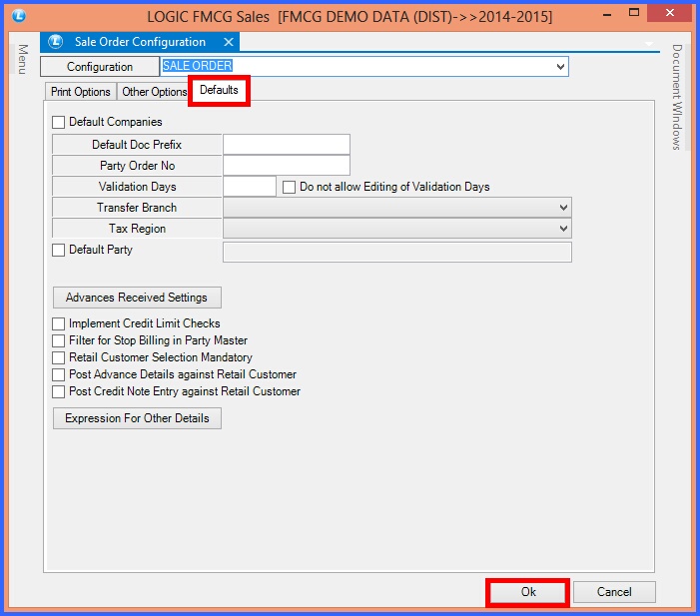Click the Default Party text field
The image size is (700, 616).
tap(397, 253)
